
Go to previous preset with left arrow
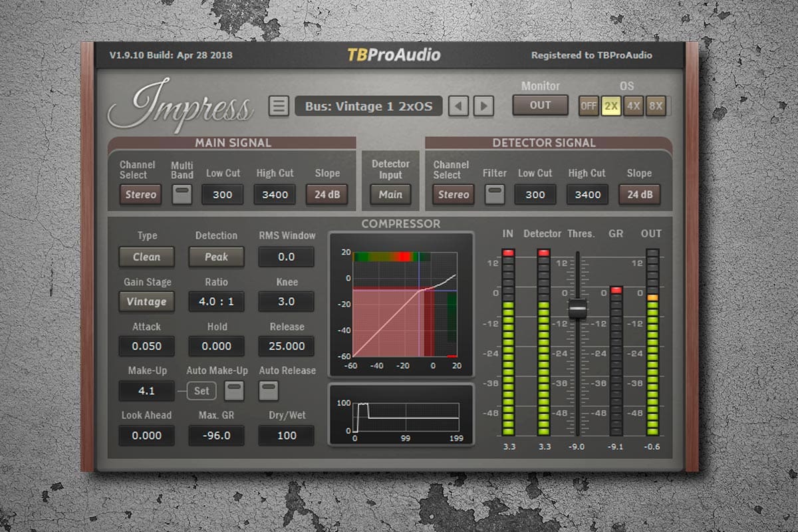(458, 106)
